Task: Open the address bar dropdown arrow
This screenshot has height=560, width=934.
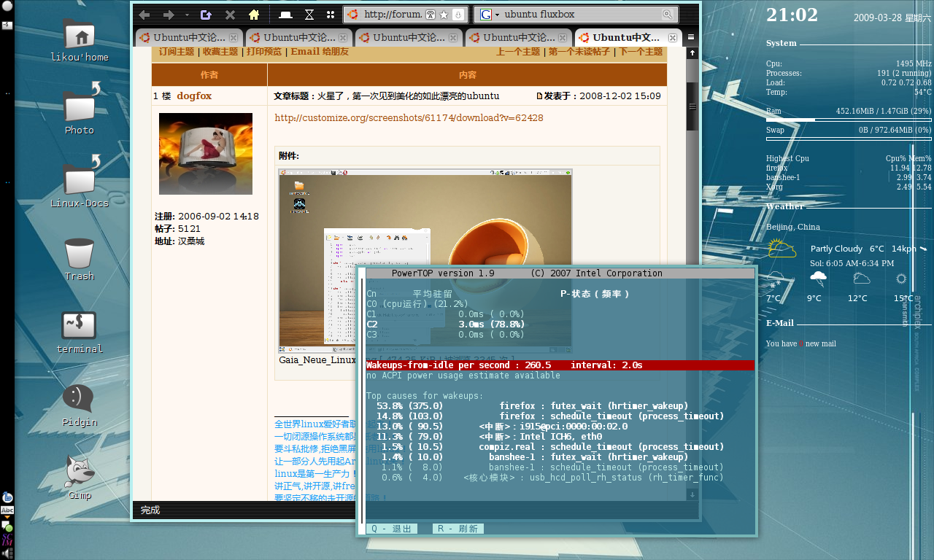Action: pyautogui.click(x=458, y=15)
